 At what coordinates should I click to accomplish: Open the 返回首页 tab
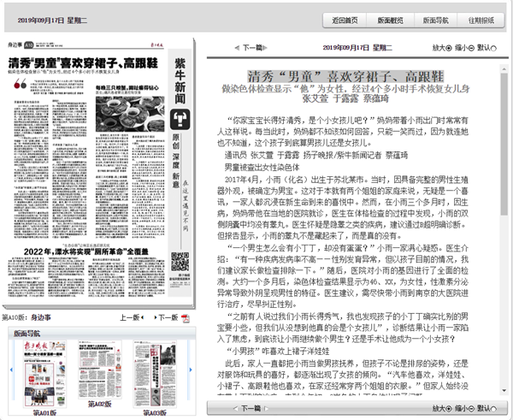click(345, 20)
